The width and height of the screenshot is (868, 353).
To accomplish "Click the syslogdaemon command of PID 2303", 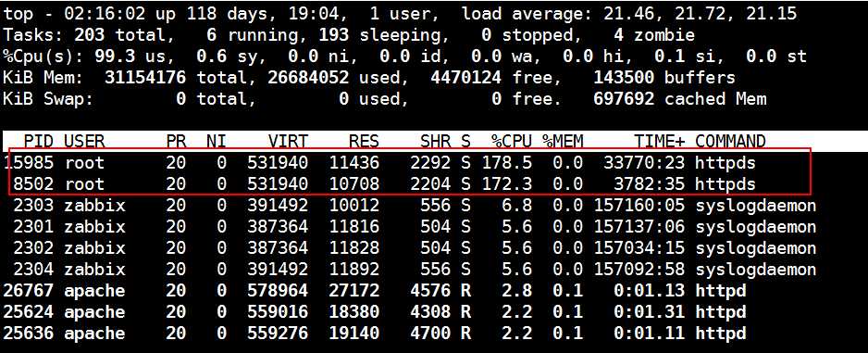I will pyautogui.click(x=756, y=206).
